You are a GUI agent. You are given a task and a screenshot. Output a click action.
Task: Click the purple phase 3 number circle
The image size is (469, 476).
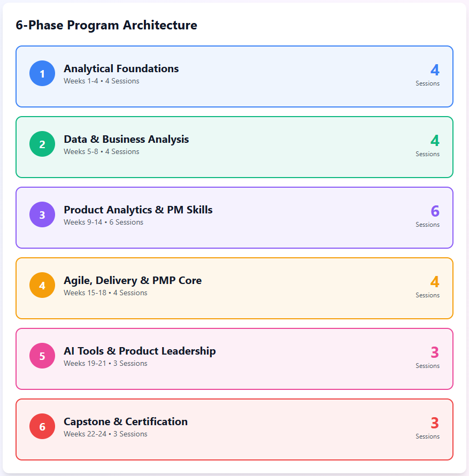pyautogui.click(x=42, y=215)
